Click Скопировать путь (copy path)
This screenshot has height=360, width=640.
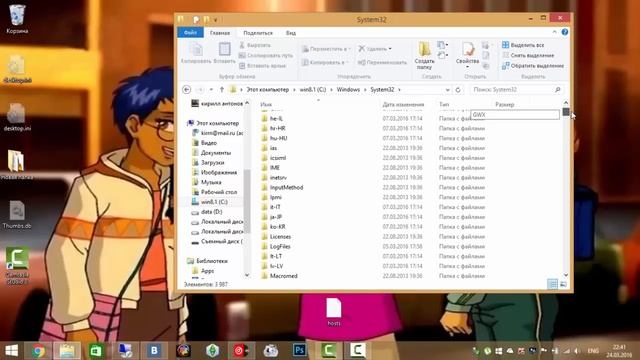click(266, 55)
